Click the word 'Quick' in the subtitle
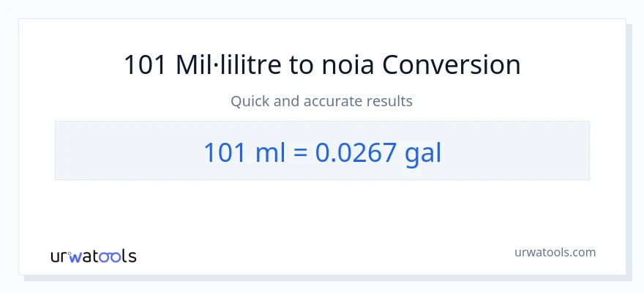This screenshot has height=293, width=644. click(249, 101)
